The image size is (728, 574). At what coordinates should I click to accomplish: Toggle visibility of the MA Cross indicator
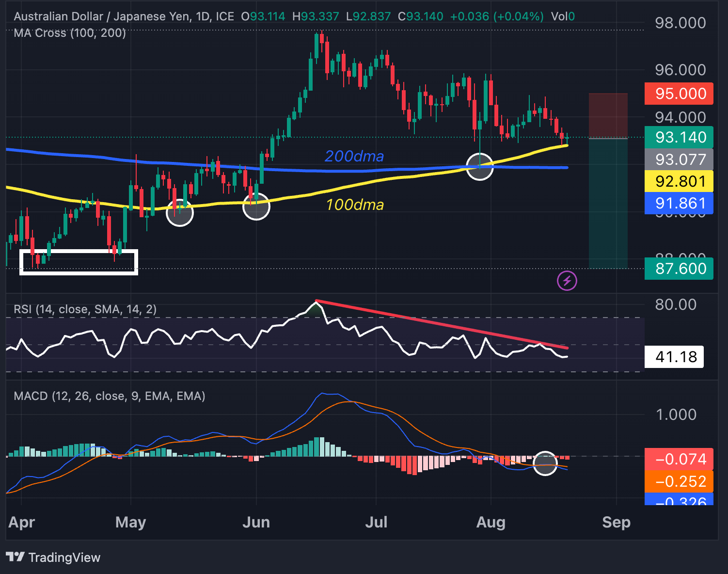coord(69,33)
